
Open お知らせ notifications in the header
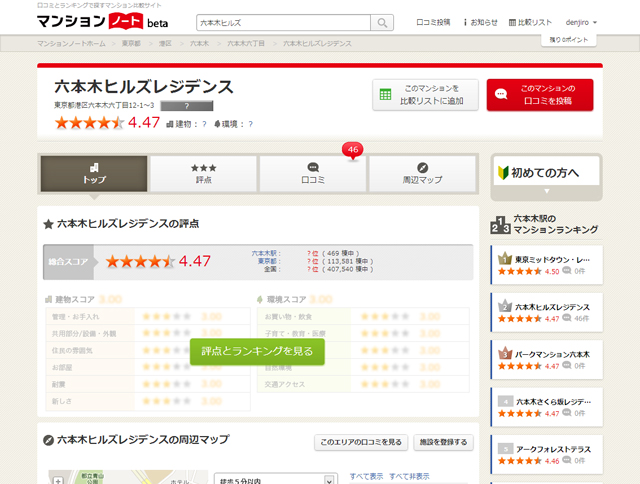[x=480, y=22]
